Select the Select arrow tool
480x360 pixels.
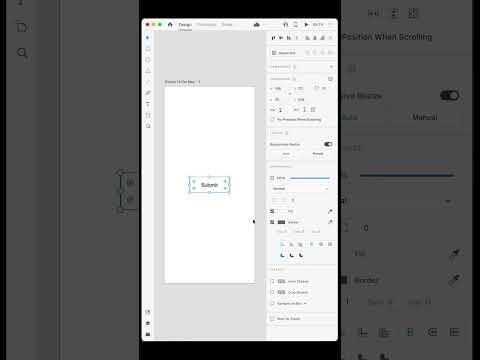(x=148, y=38)
